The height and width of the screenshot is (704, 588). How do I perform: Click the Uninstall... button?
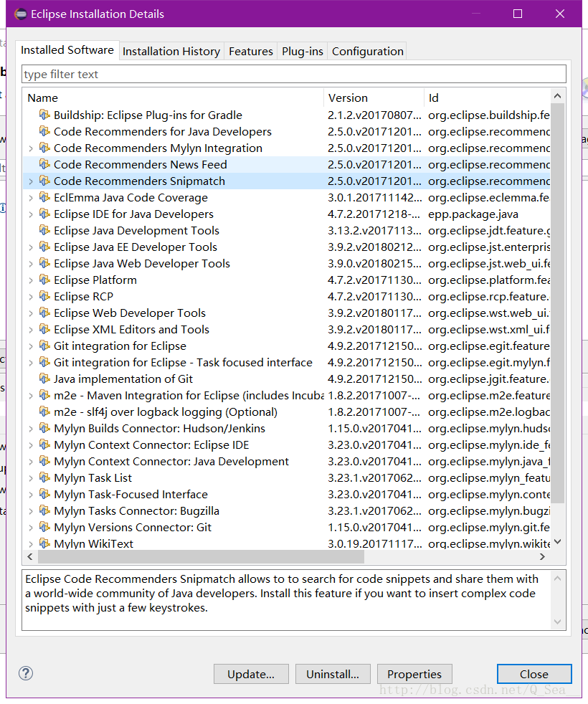(333, 674)
